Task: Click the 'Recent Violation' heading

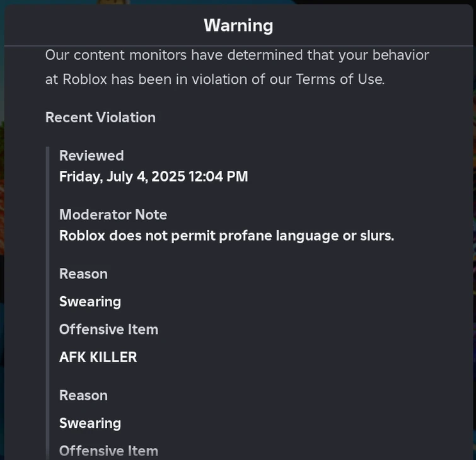Action: [x=100, y=118]
